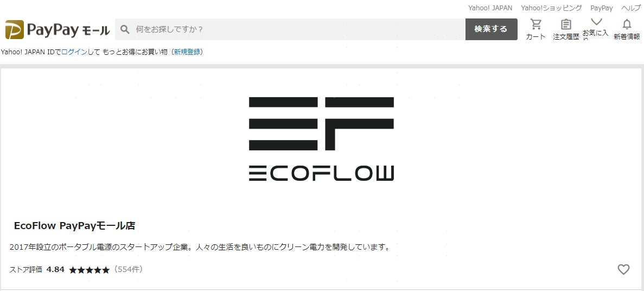Open the Yahoo!ショッピング link
Viewport: 644px width, 291px height.
[551, 8]
